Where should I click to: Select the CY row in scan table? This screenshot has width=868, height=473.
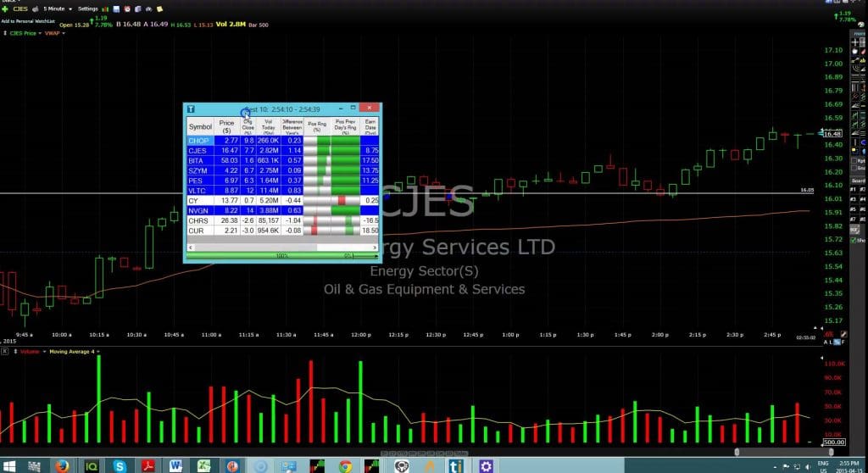(x=283, y=201)
